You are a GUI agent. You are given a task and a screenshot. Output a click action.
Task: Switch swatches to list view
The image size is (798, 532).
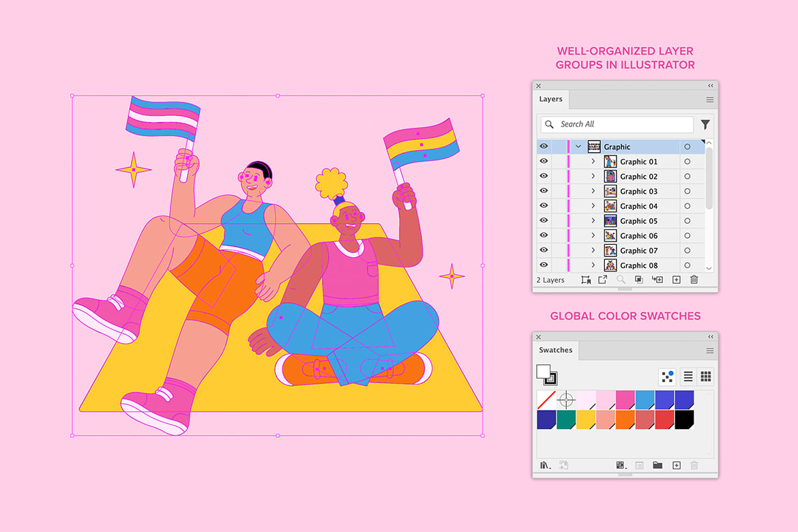[688, 376]
